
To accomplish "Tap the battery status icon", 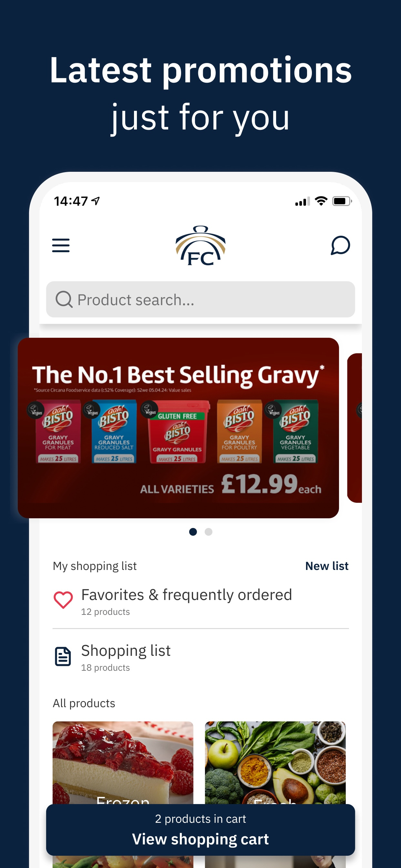I will click(342, 201).
